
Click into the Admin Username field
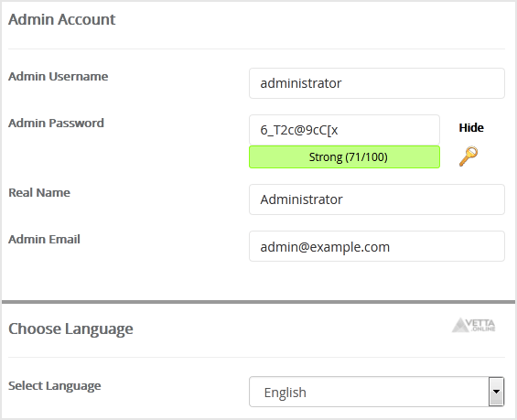[377, 83]
